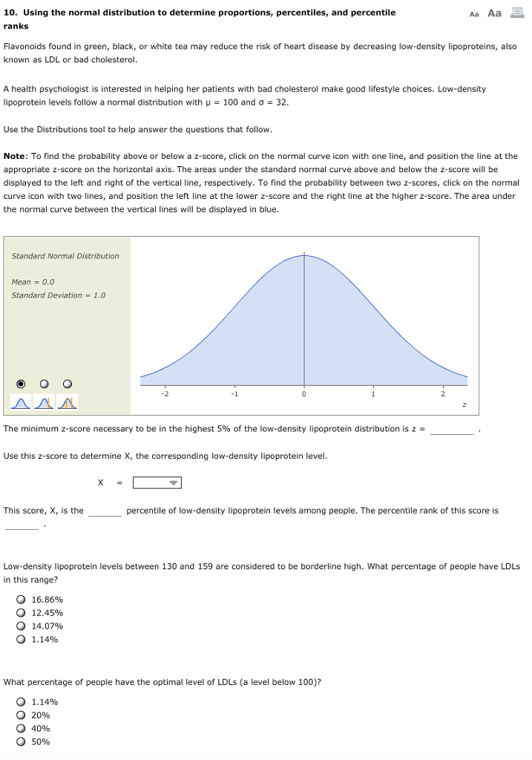Select the first radio button above the curve icons
The height and width of the screenshot is (760, 532).
click(x=20, y=384)
